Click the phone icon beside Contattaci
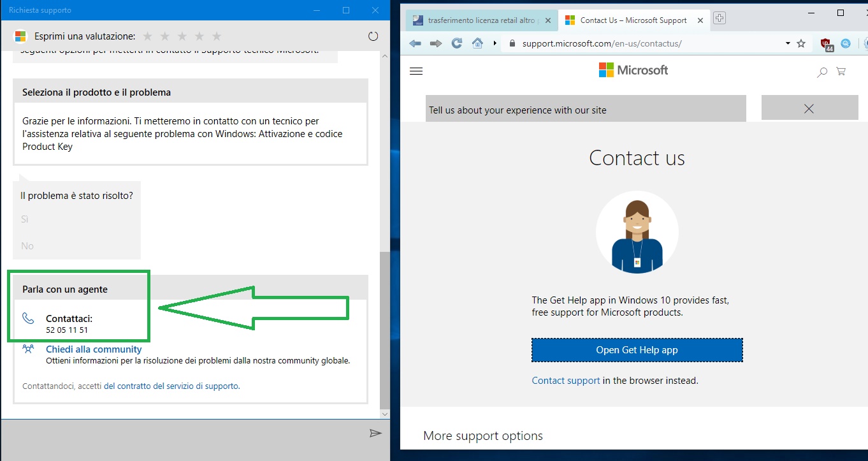 28,318
